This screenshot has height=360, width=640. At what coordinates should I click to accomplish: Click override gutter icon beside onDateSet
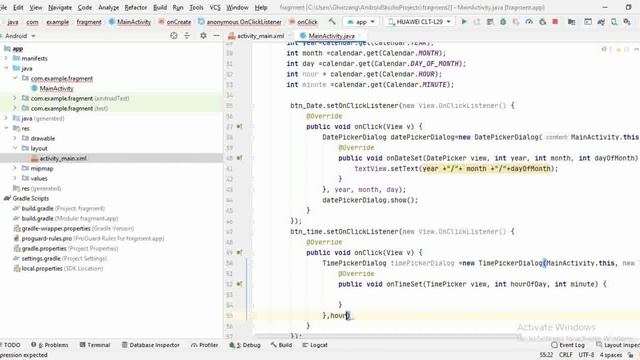(x=240, y=158)
